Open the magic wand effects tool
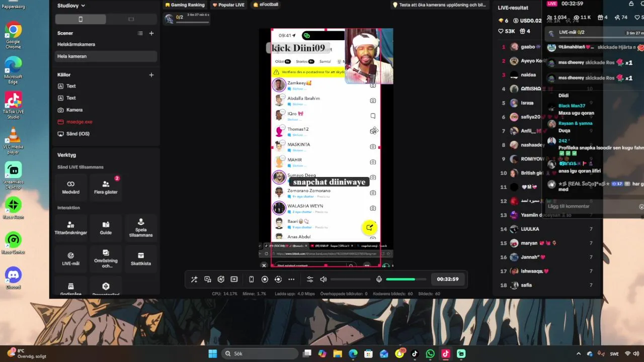This screenshot has height=362, width=644. pyautogui.click(x=194, y=279)
